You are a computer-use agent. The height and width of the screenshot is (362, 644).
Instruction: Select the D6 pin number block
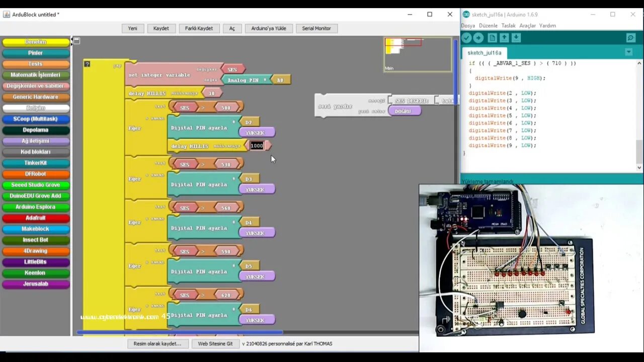(249, 310)
